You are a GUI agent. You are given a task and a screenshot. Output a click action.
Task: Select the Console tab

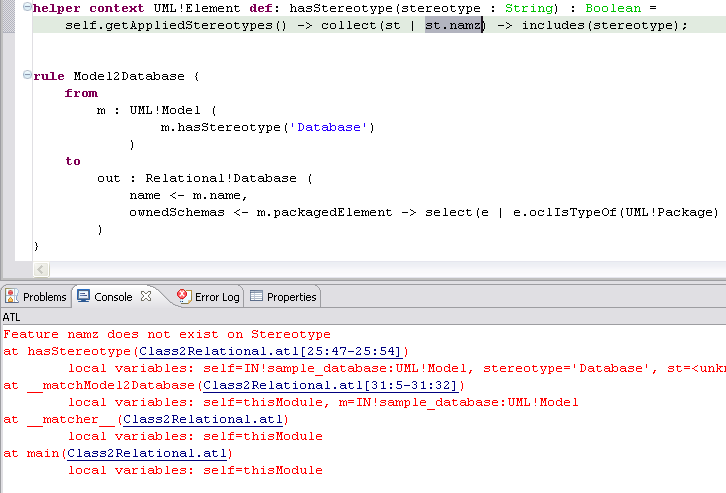(113, 297)
